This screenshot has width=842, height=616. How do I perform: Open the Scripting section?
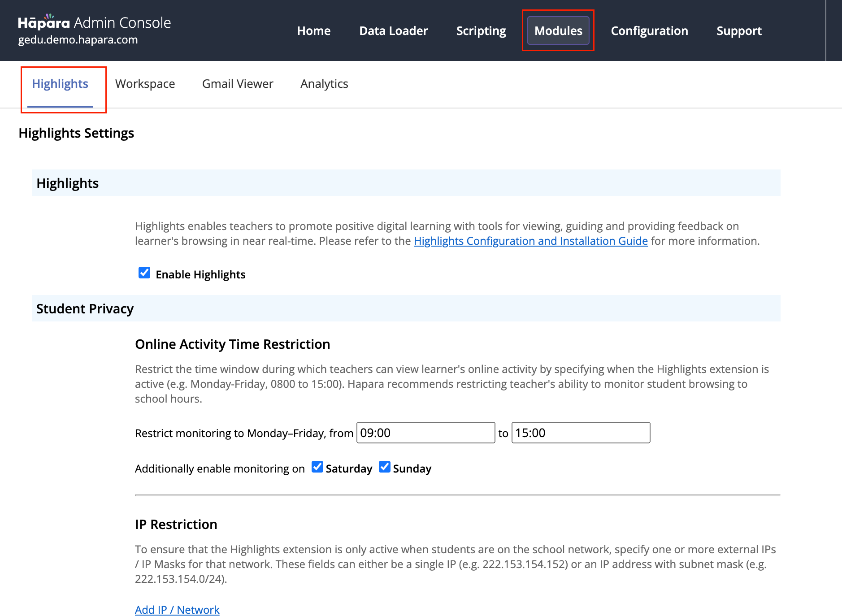click(481, 30)
